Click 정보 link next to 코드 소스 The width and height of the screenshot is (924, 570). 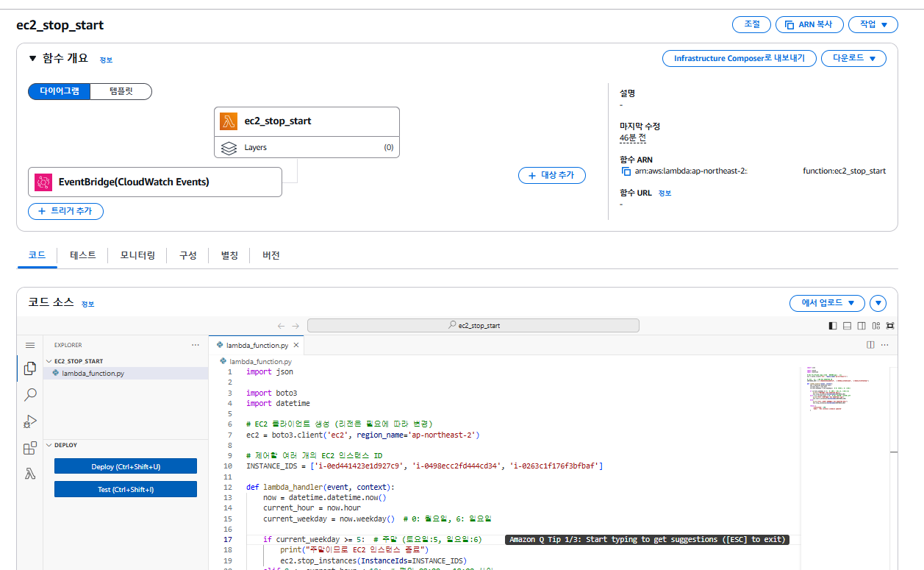point(87,304)
